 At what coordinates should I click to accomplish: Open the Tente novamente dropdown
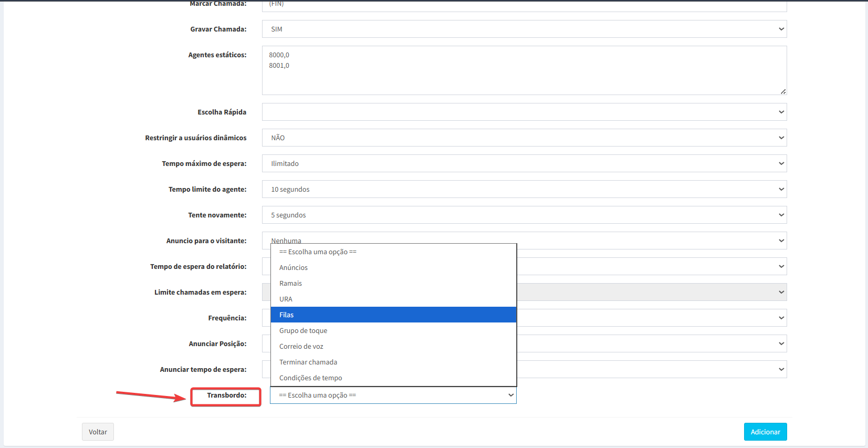click(524, 215)
